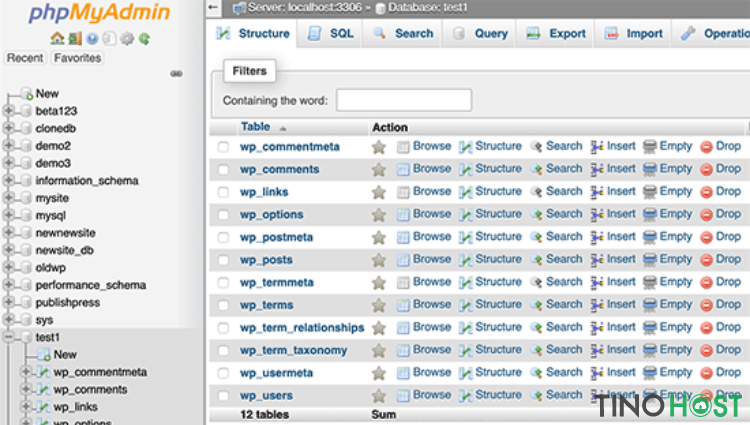Click favorite star for wp_users

pyautogui.click(x=379, y=395)
